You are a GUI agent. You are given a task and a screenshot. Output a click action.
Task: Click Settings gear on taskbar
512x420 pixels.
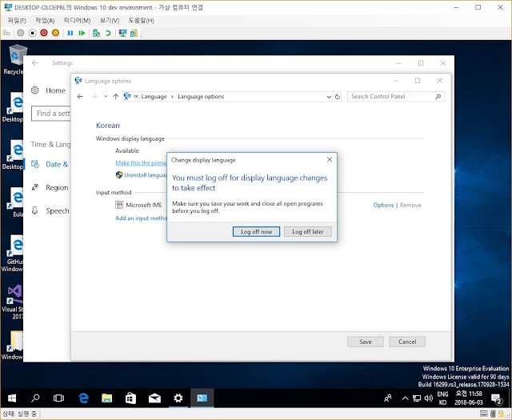[x=178, y=398]
